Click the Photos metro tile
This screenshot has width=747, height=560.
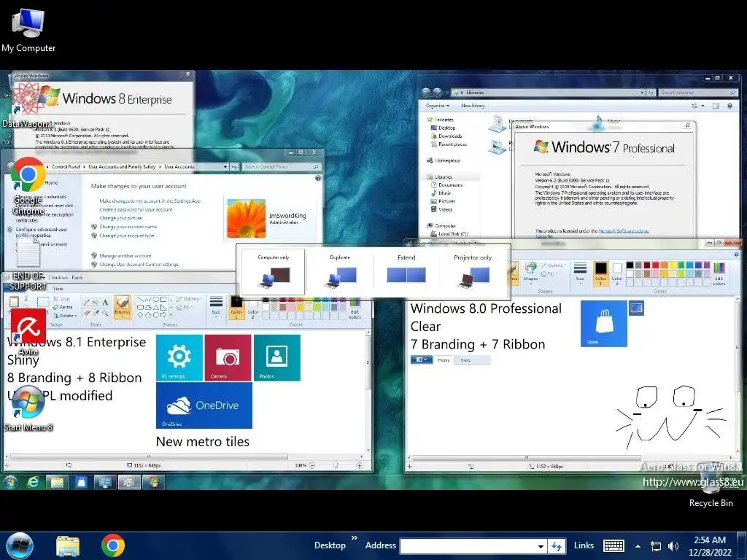[276, 357]
